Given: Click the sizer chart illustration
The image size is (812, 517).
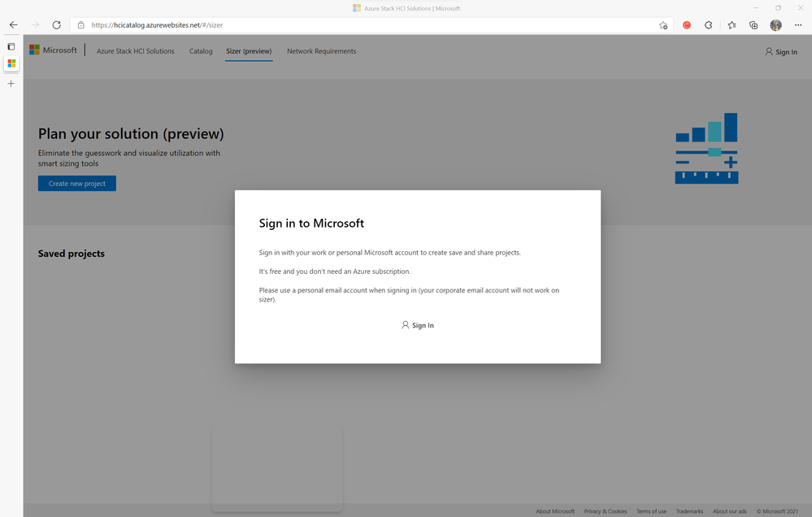Looking at the screenshot, I should tap(707, 148).
